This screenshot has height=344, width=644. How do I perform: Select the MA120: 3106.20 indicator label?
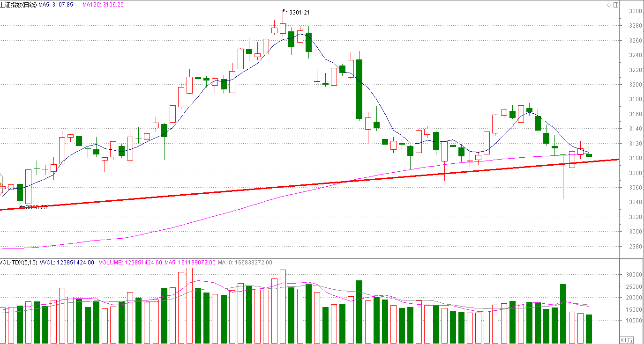[x=103, y=4]
